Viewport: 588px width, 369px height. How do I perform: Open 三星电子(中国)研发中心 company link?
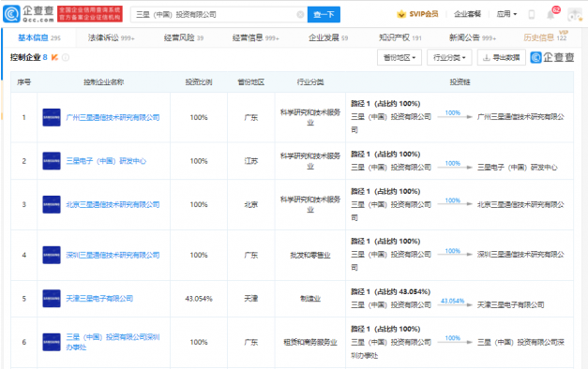[x=106, y=161]
